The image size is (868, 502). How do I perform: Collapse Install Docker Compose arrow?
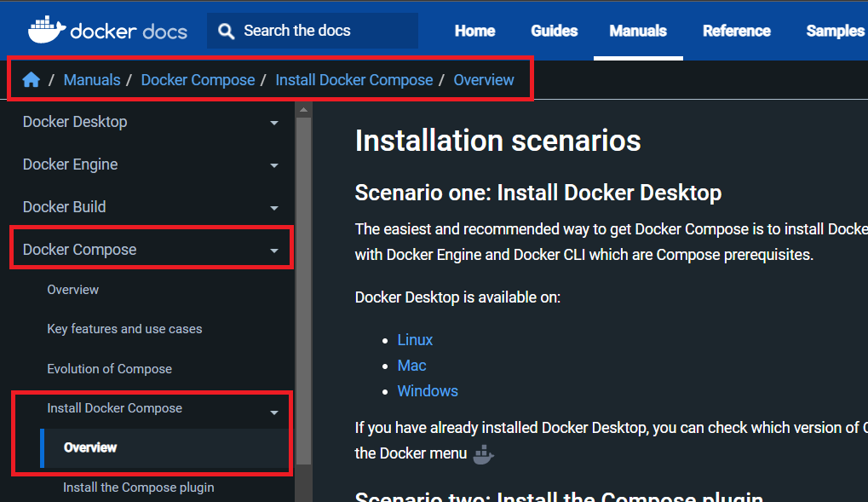click(274, 413)
